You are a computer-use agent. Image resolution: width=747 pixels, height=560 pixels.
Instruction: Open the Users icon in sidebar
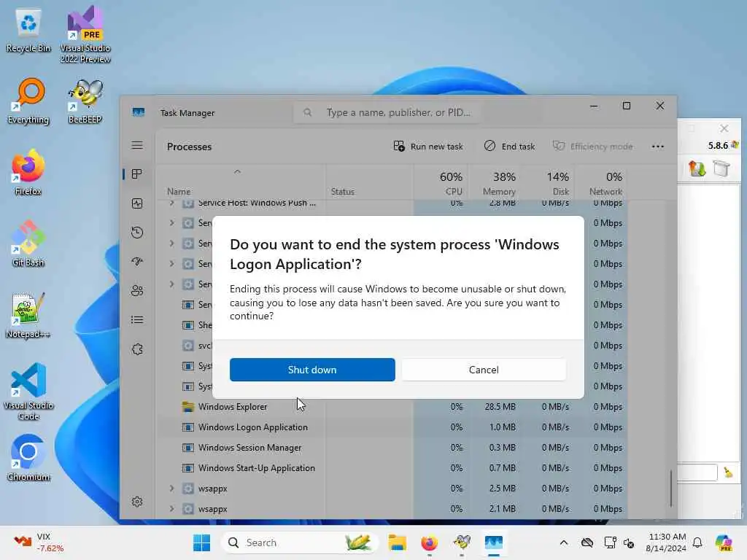(137, 290)
